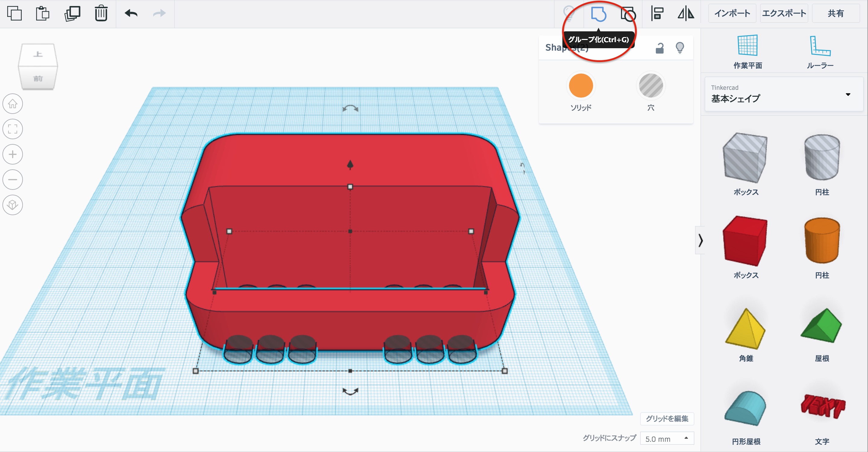Switch to orthographic view cube icon
Screen dimensions: 868x452
tap(13, 205)
